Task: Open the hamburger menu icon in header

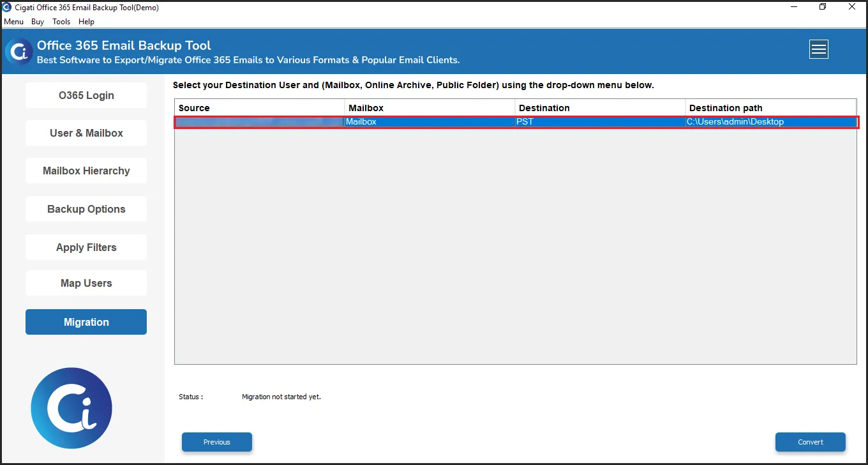Action: [x=819, y=49]
